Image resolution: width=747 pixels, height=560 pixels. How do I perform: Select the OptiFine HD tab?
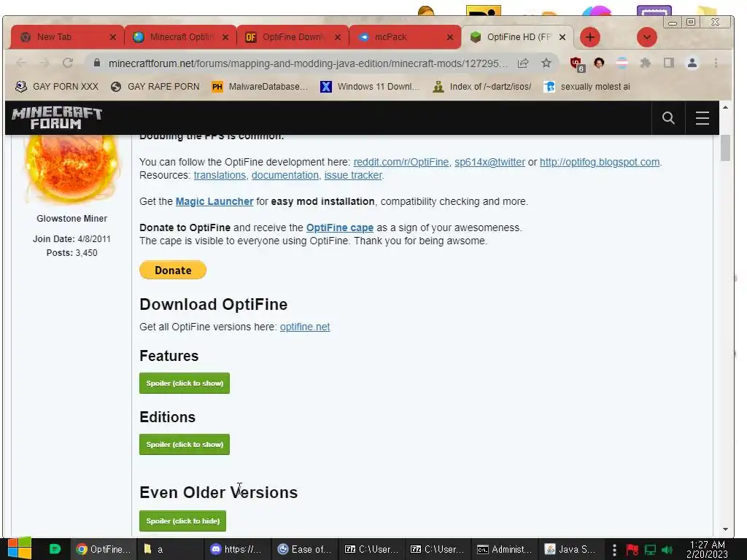[x=519, y=37]
